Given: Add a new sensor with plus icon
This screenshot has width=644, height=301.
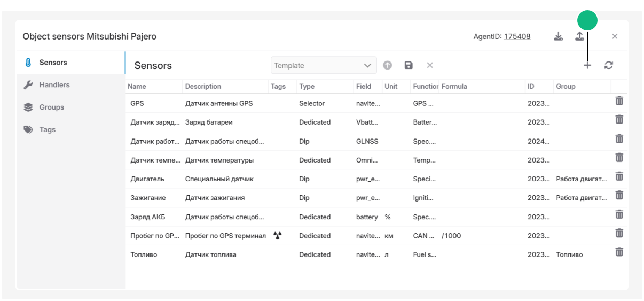Looking at the screenshot, I should tap(587, 65).
